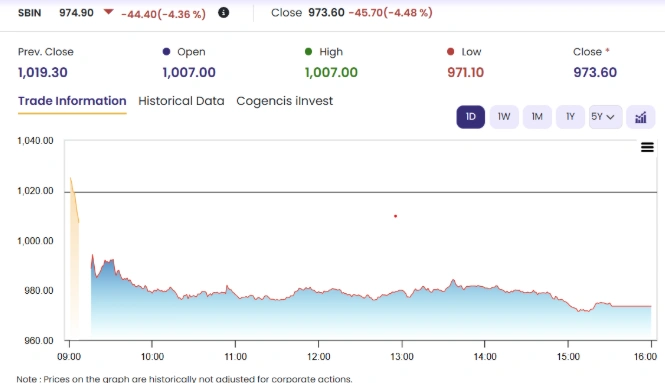Click the -45.70(-4.48 %) close change
Viewport: 665px width, 383px height.
point(391,13)
